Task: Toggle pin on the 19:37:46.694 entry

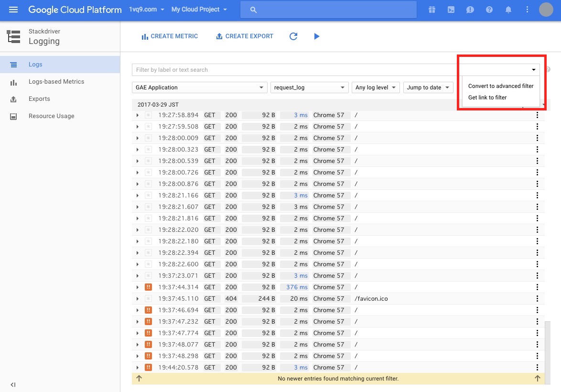Action: click(x=148, y=310)
